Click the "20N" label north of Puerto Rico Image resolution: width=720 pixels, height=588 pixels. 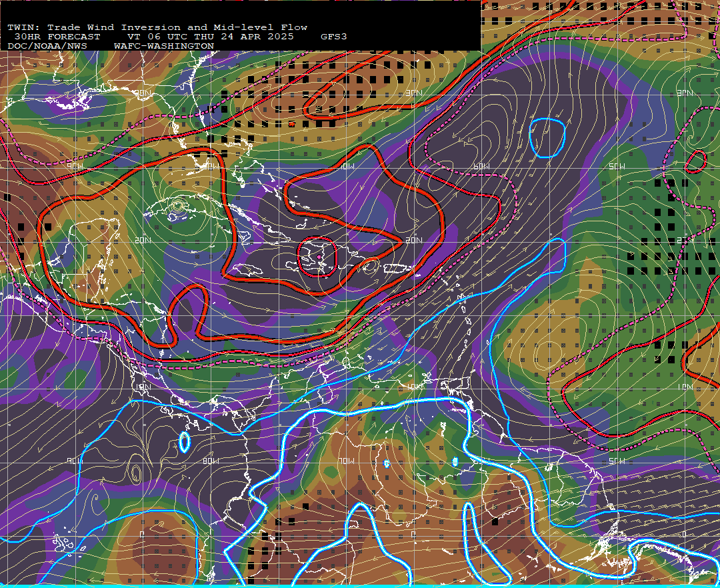pos(414,240)
